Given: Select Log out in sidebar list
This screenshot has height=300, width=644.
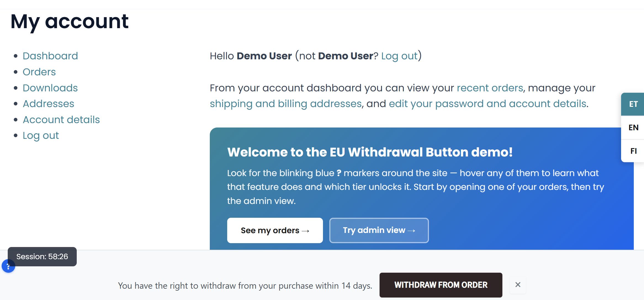Looking at the screenshot, I should coord(41,136).
